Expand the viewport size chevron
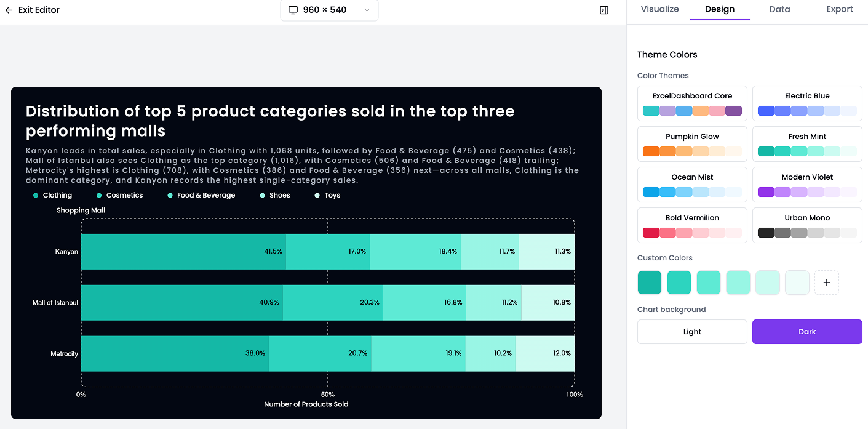The height and width of the screenshot is (429, 868). pos(367,10)
